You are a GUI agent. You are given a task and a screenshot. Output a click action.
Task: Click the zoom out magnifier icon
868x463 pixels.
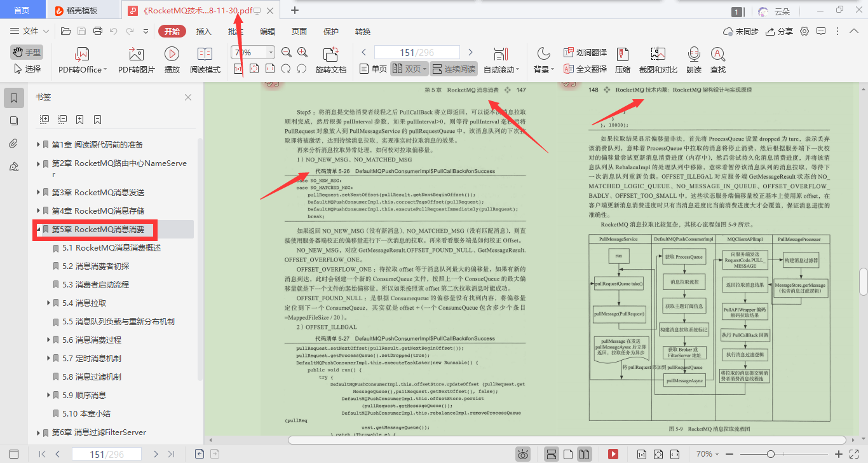(x=286, y=52)
